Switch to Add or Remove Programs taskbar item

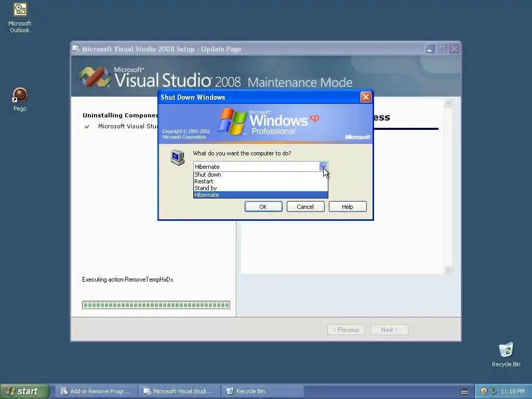click(x=97, y=391)
